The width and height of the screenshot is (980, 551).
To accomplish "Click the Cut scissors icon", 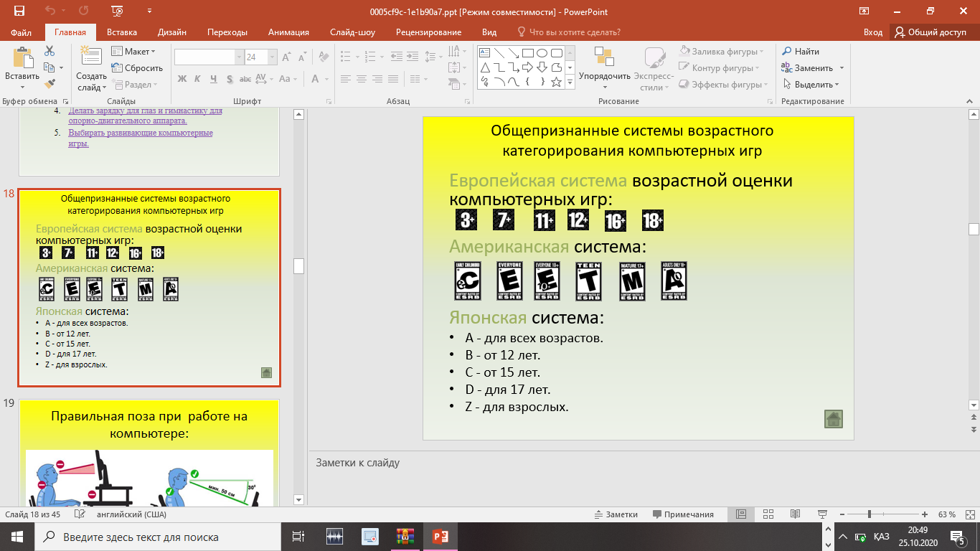I will [x=50, y=51].
